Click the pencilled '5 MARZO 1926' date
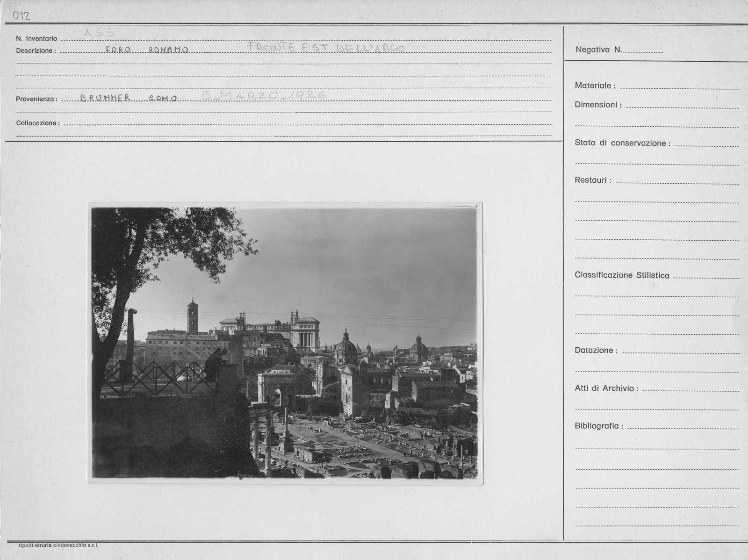 (264, 96)
